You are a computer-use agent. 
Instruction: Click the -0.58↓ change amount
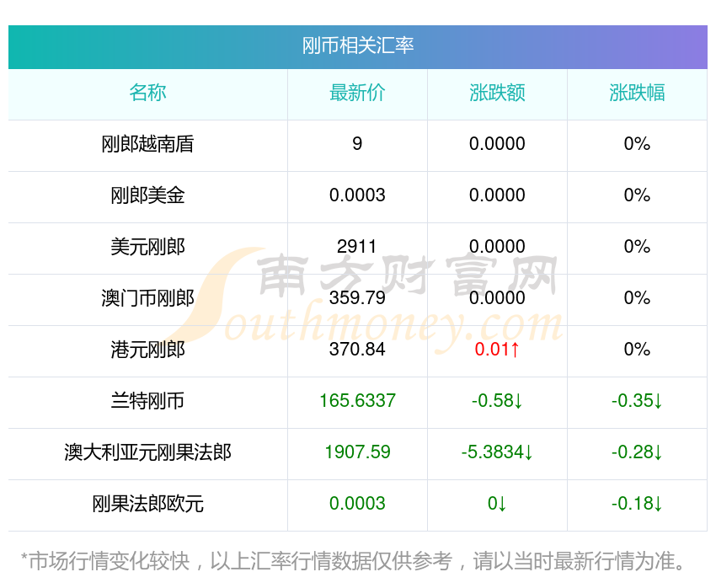(497, 401)
